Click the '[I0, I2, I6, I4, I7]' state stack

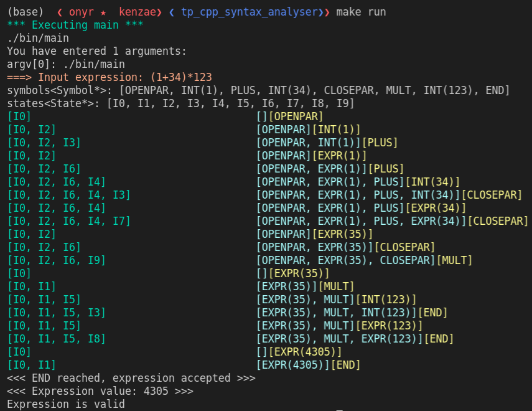click(x=69, y=221)
